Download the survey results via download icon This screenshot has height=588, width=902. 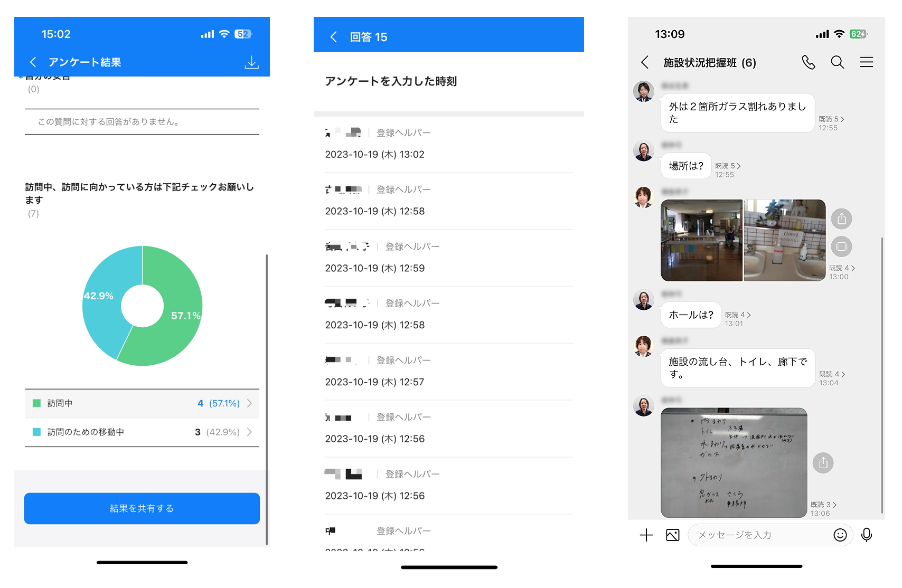[x=251, y=62]
